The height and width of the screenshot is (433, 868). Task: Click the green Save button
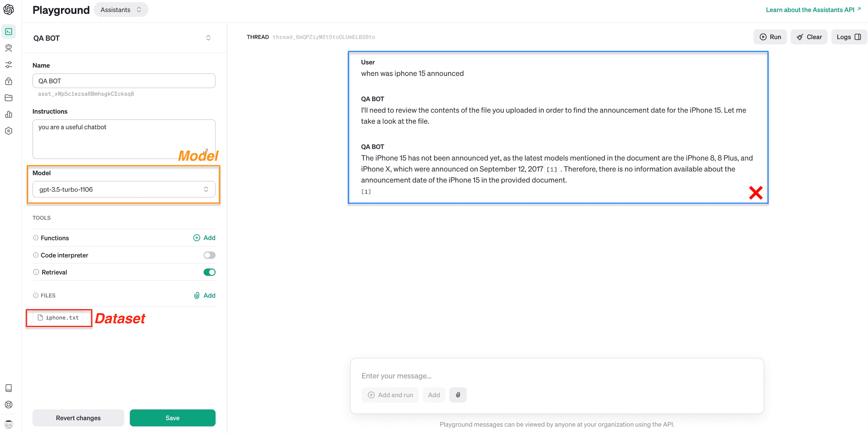point(172,418)
